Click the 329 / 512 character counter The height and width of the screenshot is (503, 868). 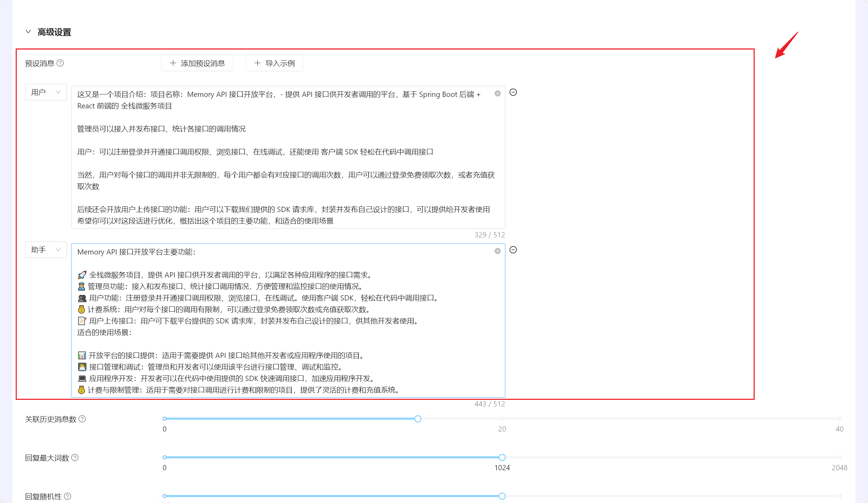[x=490, y=235]
